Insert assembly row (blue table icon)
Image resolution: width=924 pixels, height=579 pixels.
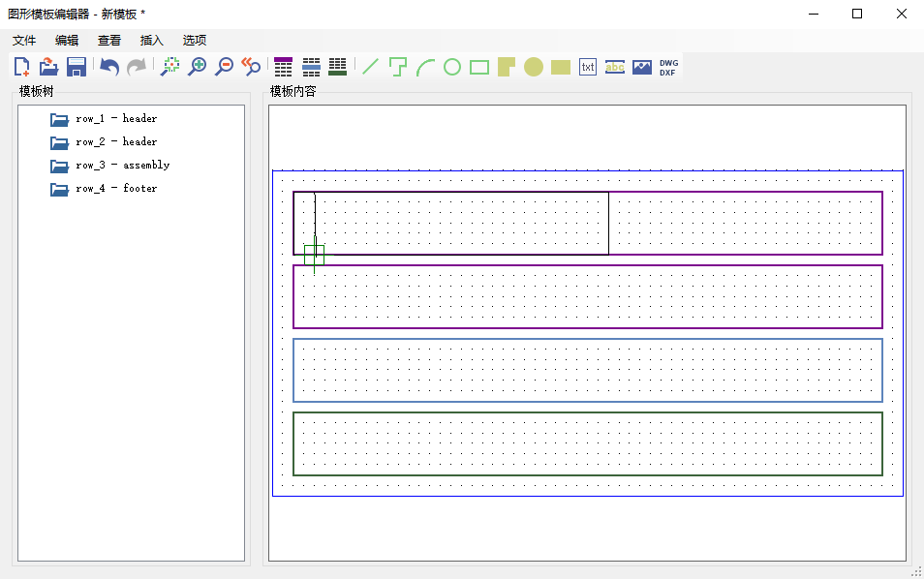click(x=311, y=67)
